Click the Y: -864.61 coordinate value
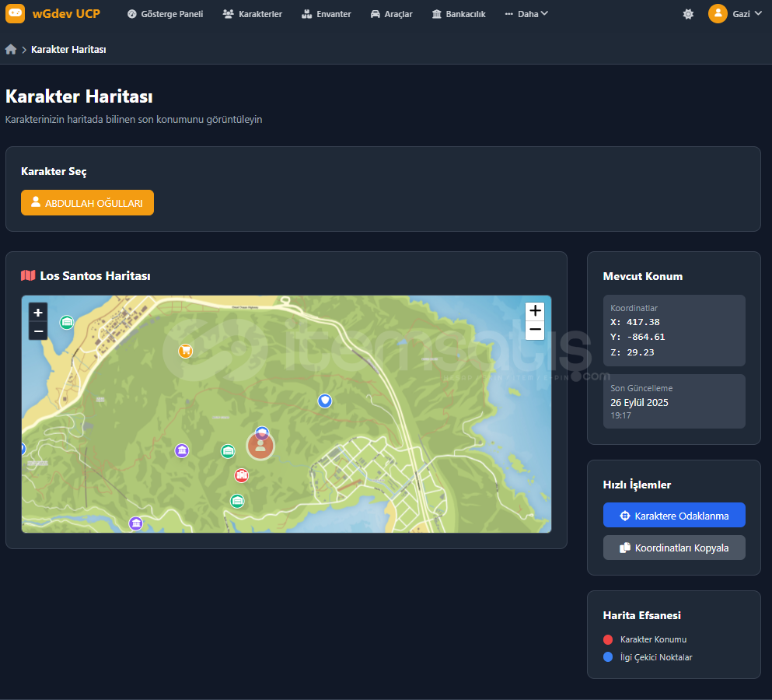Viewport: 772px width, 700px height. pyautogui.click(x=638, y=337)
